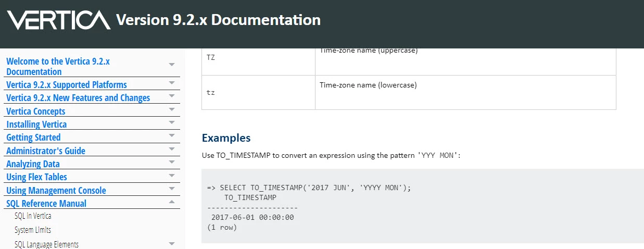The height and width of the screenshot is (249, 644).
Task: Expand Welcome to the Vertica 9.2.x Documentation arrow
Action: click(x=172, y=65)
